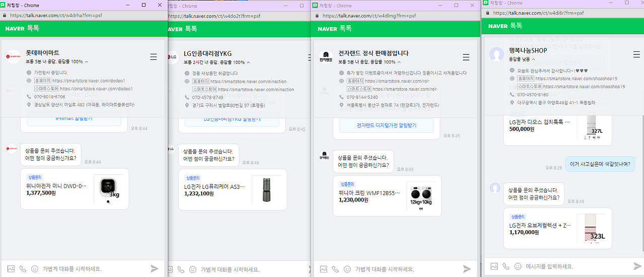
Task: Open LG퓨리케어 AS3 product card
Action: click(232, 189)
